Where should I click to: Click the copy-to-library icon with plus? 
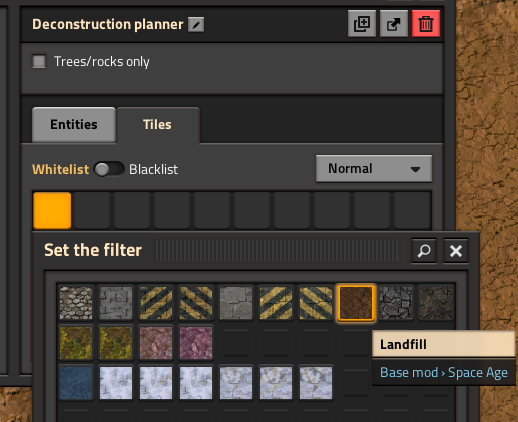pyautogui.click(x=362, y=24)
